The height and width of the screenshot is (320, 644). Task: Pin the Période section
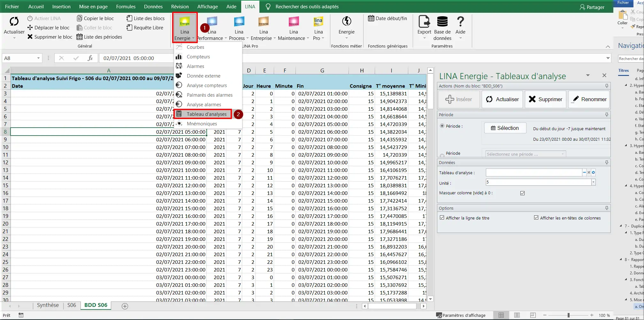point(607,115)
